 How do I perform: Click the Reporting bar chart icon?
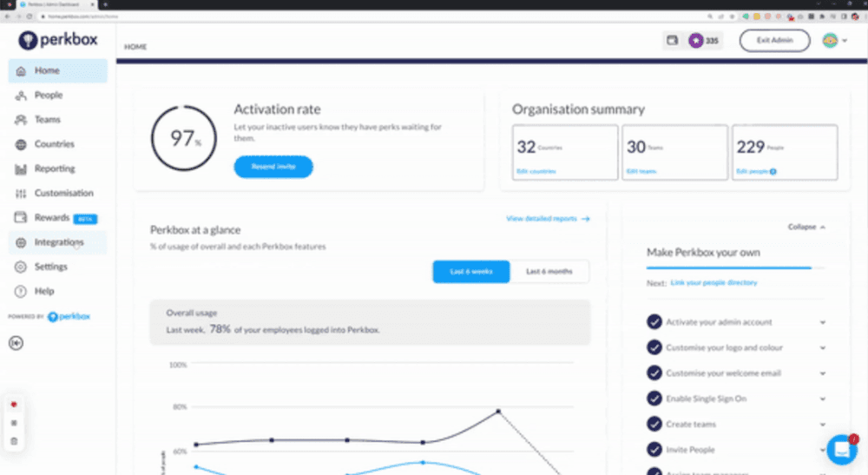[21, 168]
